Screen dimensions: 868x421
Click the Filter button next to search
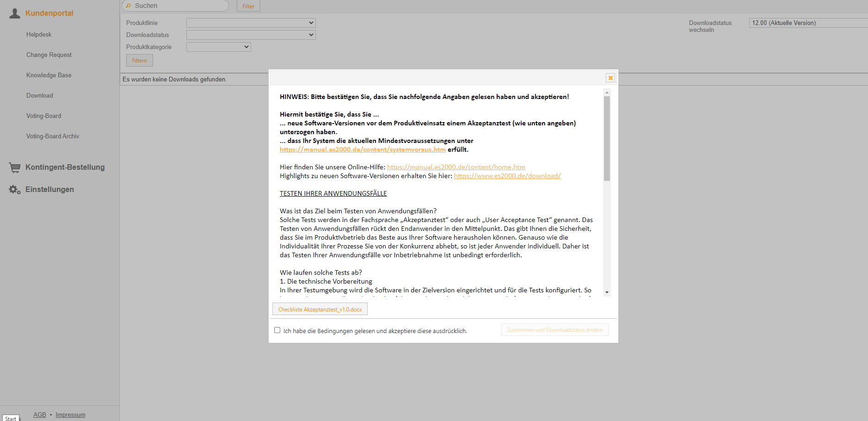click(248, 6)
